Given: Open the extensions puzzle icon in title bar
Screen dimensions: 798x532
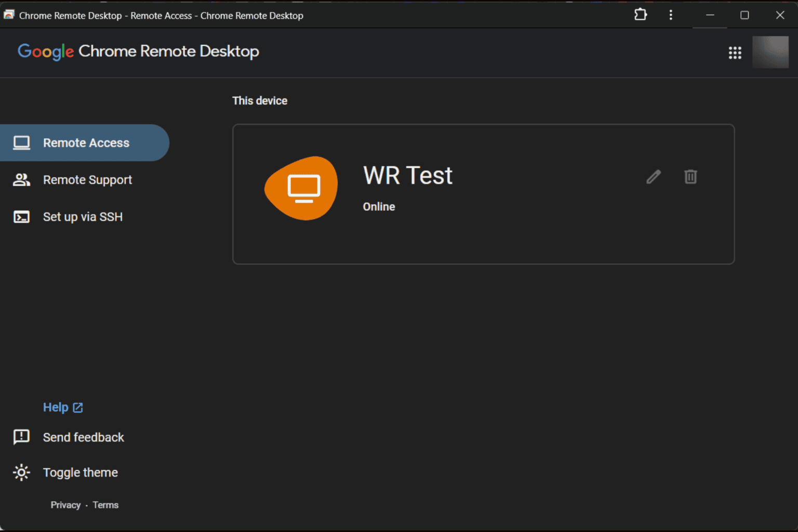Looking at the screenshot, I should 641,15.
